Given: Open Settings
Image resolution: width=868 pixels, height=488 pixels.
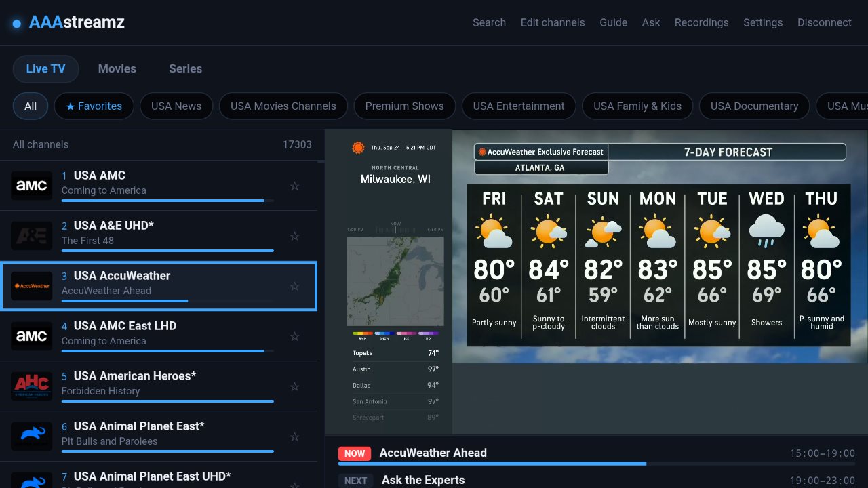Looking at the screenshot, I should pyautogui.click(x=763, y=22).
